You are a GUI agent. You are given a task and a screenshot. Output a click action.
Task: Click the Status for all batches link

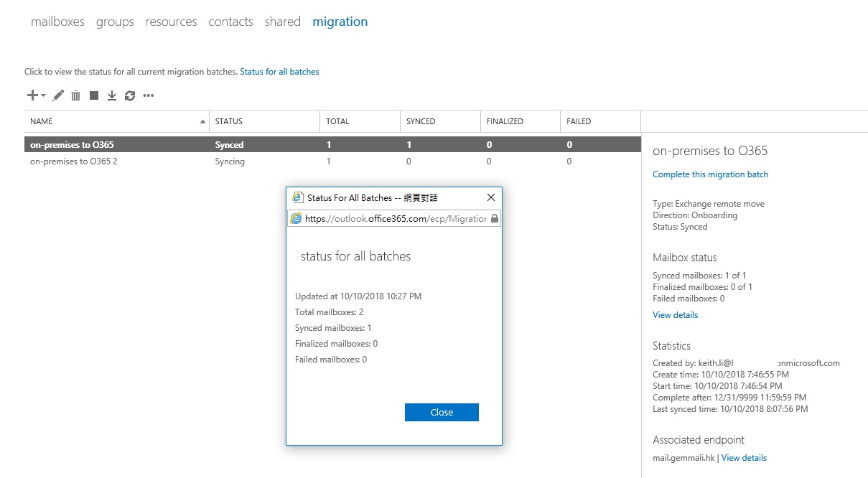pyautogui.click(x=279, y=71)
